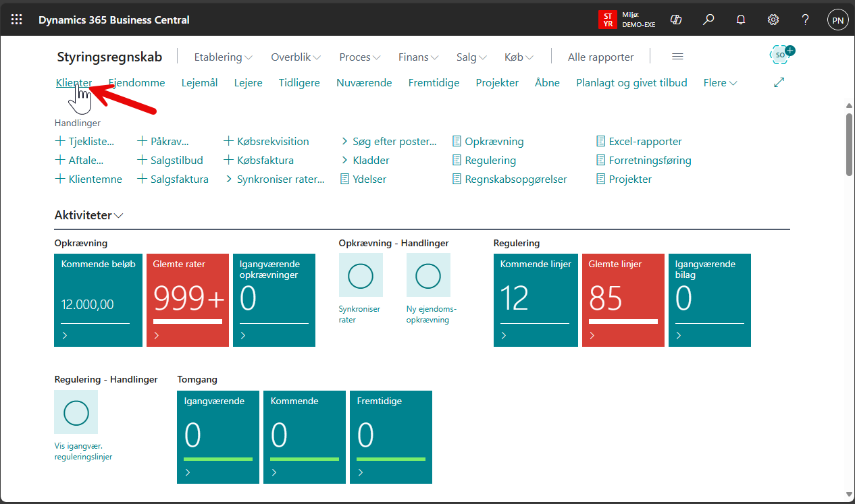Screen dimensions: 855x504
Task: Open the app launcher waffle icon
Action: (x=17, y=20)
